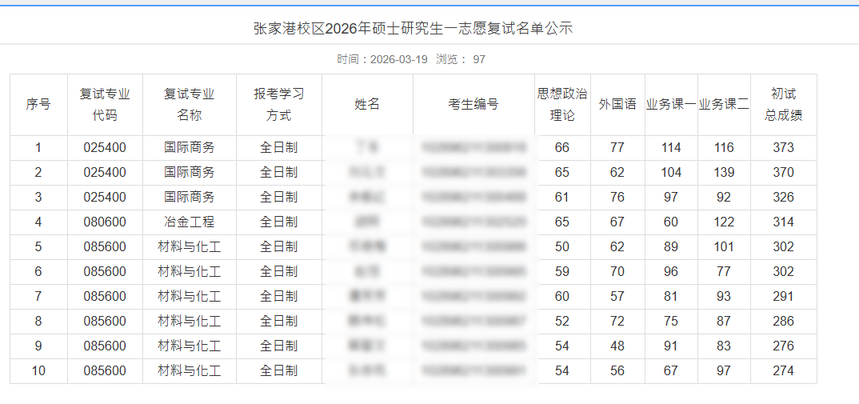Click sequence number 6 in 序号 column
This screenshot has height=404, width=859.
[x=38, y=271]
